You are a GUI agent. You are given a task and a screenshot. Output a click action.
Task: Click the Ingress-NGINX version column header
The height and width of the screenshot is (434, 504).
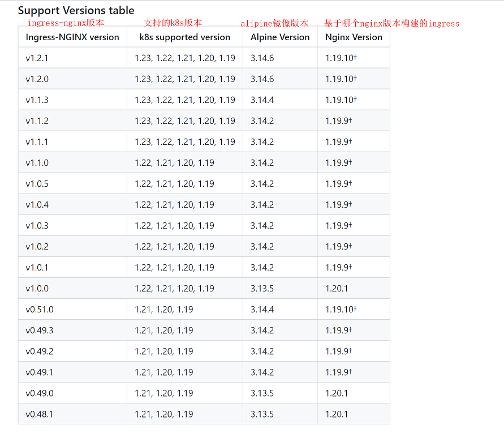point(72,37)
